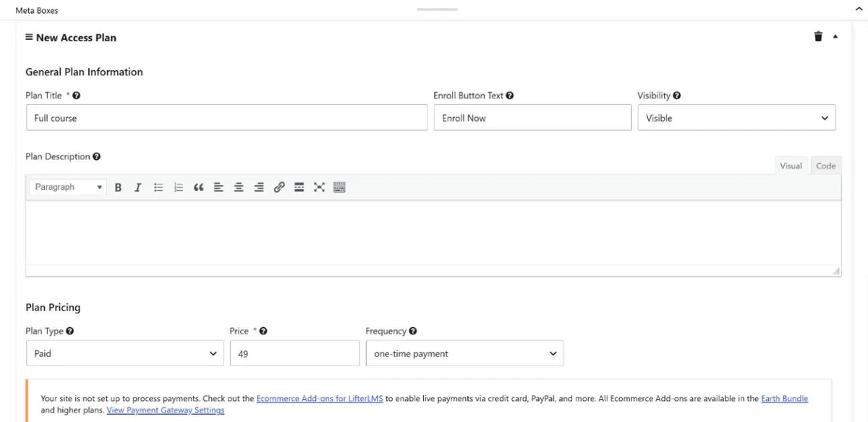This screenshot has width=868, height=422.
Task: Toggle bold formatting in editor
Action: [x=118, y=187]
